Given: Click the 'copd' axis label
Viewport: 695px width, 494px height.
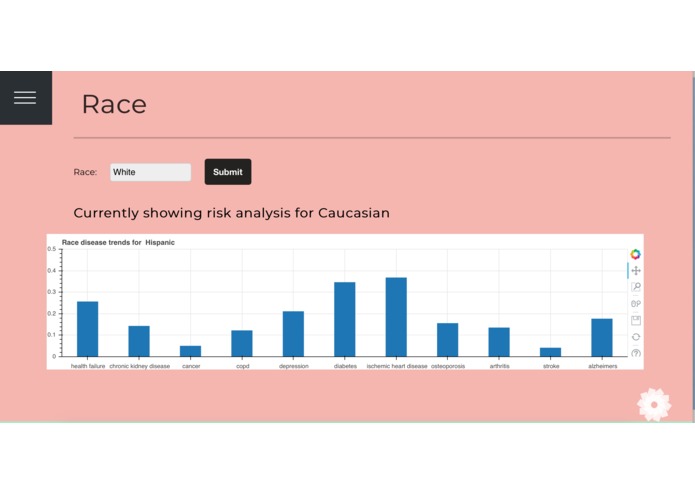Looking at the screenshot, I should (242, 366).
